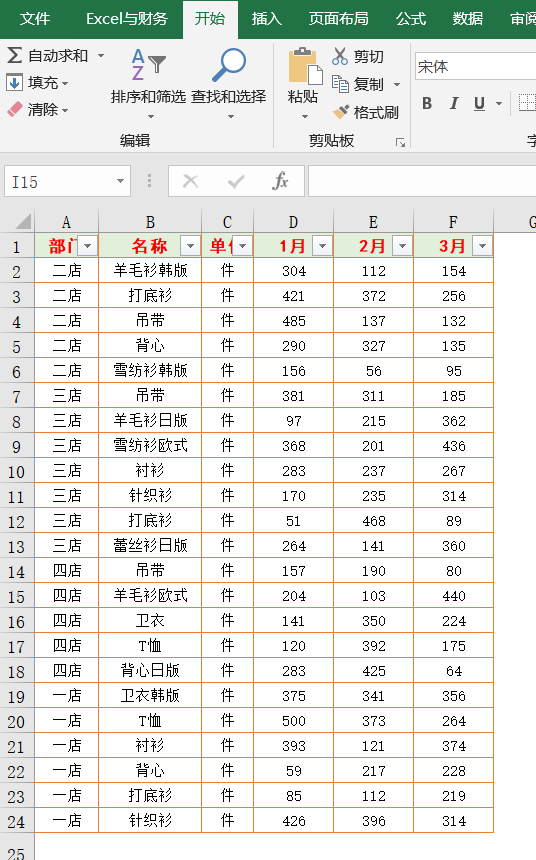
Task: Click the Clear (清除) eraser icon
Action: click(14, 109)
